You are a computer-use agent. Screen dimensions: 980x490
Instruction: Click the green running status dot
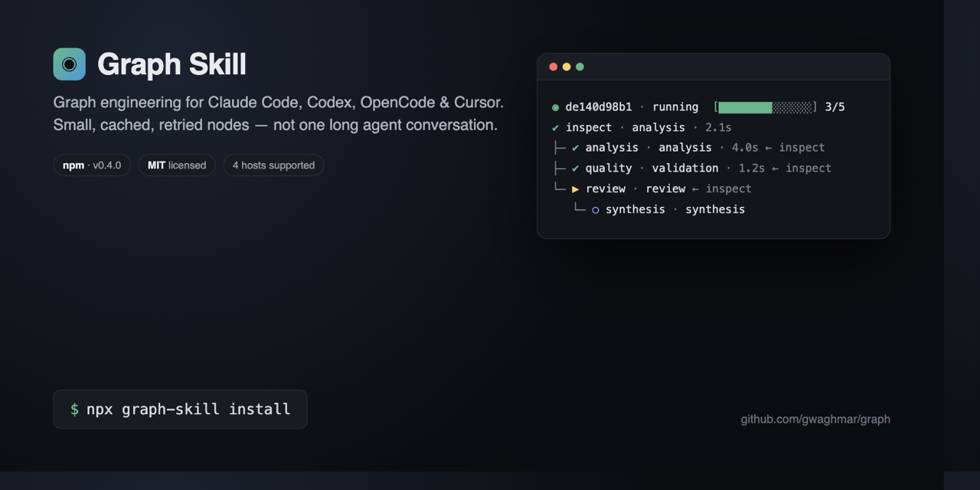556,107
